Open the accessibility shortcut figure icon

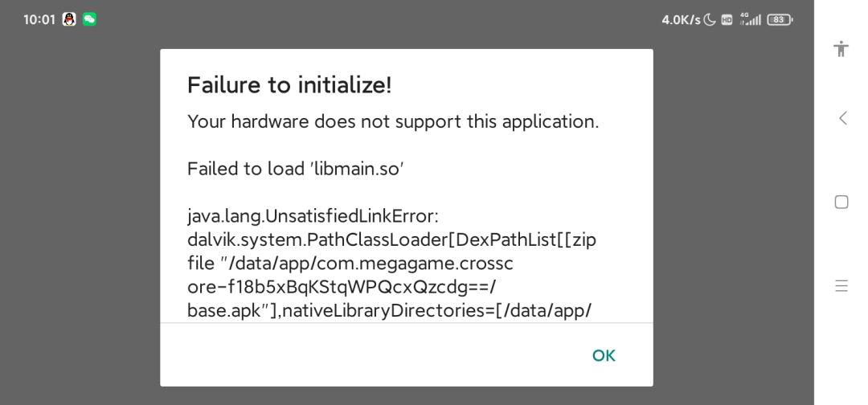pos(841,49)
